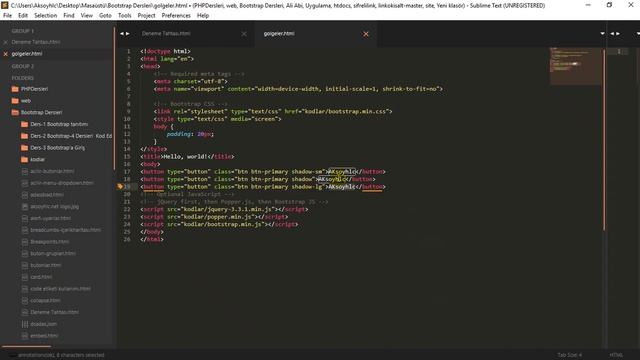Click the bootstrap.min.css href on line 9

(347, 111)
